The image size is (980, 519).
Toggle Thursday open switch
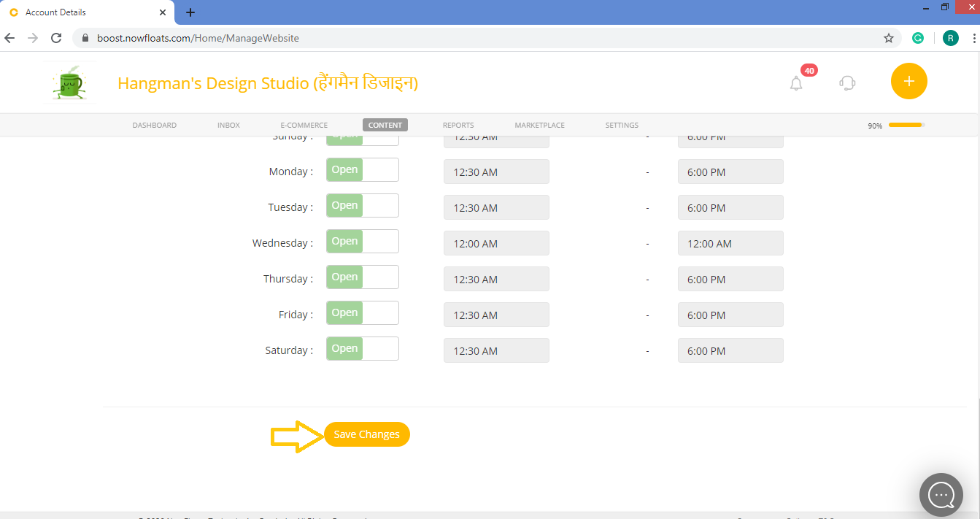click(363, 277)
